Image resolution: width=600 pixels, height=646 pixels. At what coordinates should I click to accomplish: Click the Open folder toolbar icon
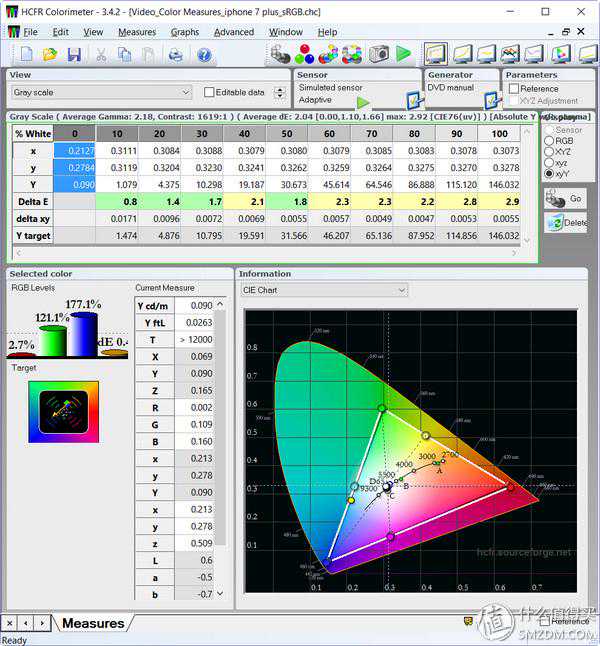tap(50, 54)
